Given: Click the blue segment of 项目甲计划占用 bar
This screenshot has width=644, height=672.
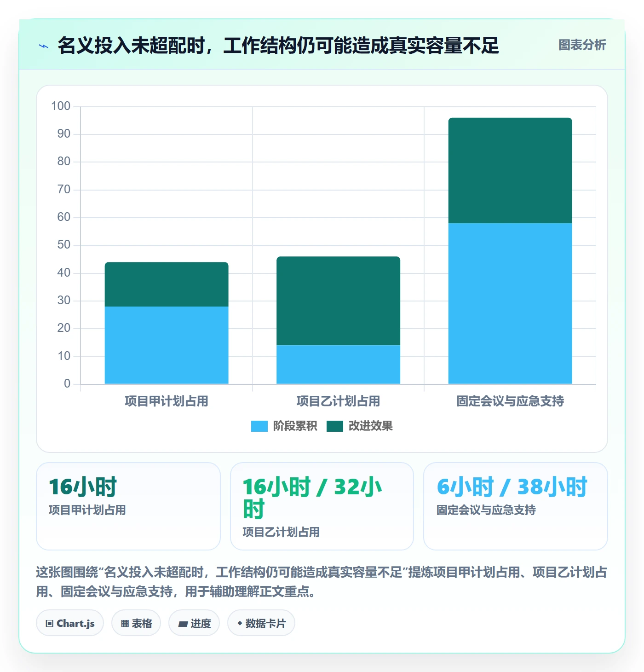Looking at the screenshot, I should coord(167,345).
